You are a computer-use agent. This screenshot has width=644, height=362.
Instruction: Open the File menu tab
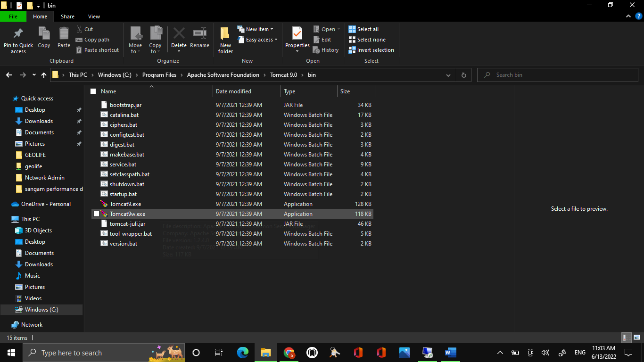pos(13,16)
